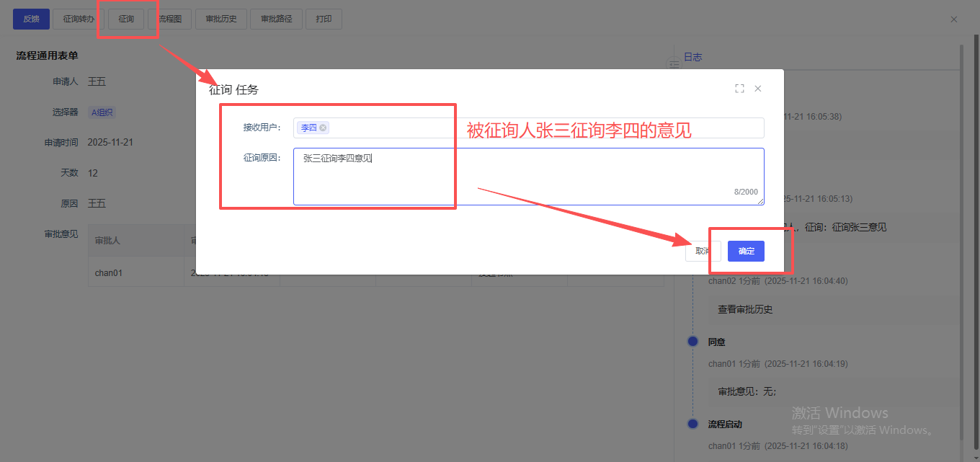
Task: Open the 流程图 view
Action: click(170, 19)
